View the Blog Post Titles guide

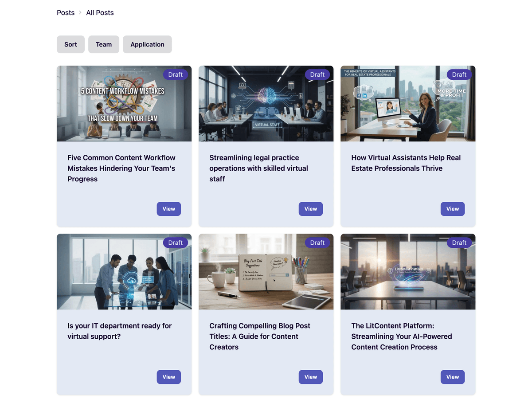[310, 377]
